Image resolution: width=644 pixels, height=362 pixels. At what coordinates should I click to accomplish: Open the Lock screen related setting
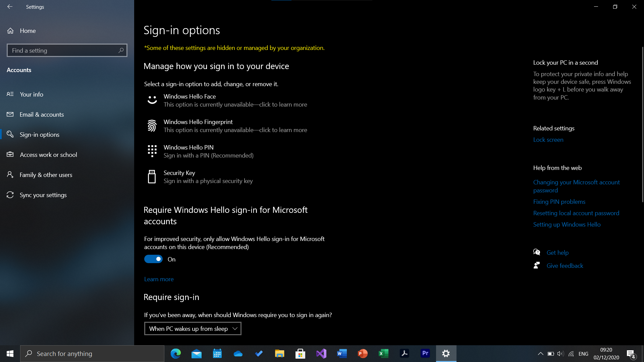pyautogui.click(x=548, y=139)
